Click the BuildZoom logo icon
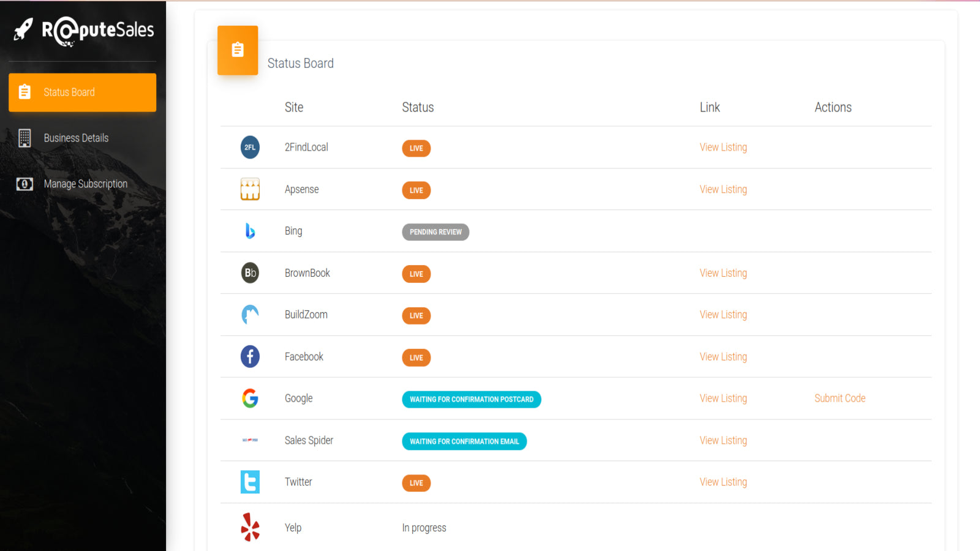Viewport: 980px width, 551px height. click(x=250, y=315)
